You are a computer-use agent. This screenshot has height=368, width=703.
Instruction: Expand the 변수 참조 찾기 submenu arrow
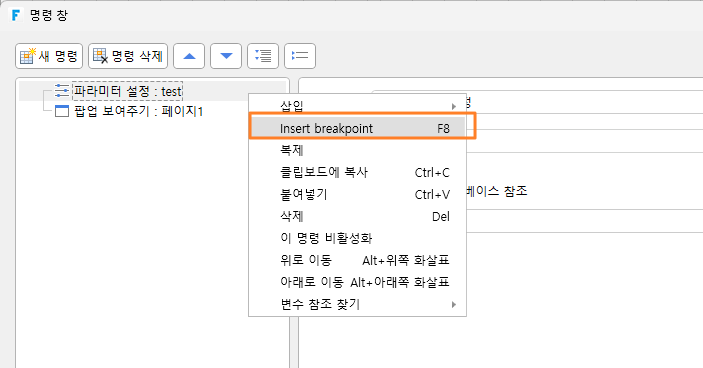[454, 304]
